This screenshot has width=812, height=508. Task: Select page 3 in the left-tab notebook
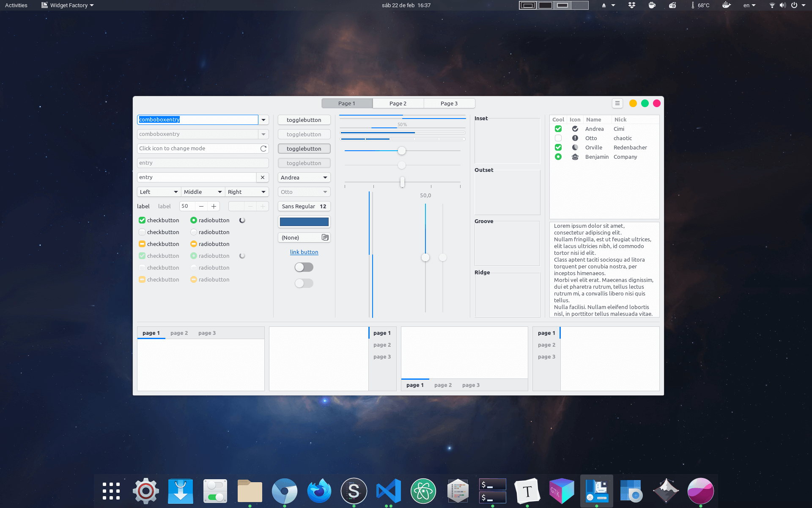[x=547, y=357]
